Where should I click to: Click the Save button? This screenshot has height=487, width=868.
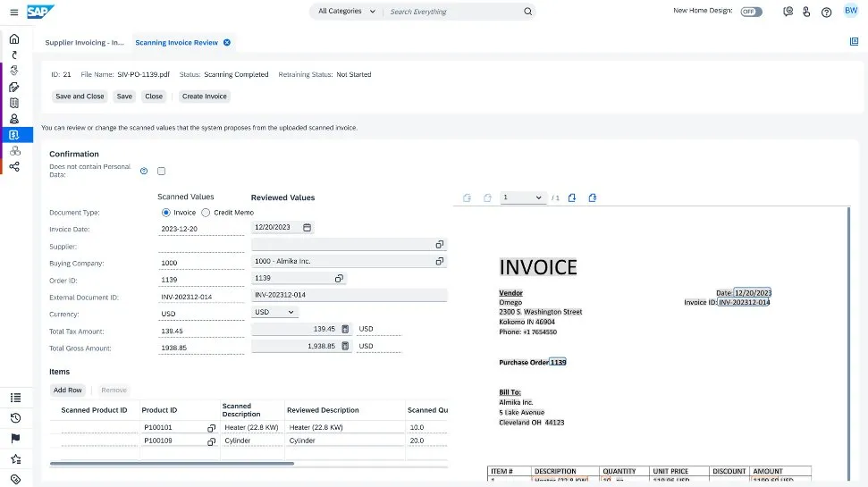point(124,97)
